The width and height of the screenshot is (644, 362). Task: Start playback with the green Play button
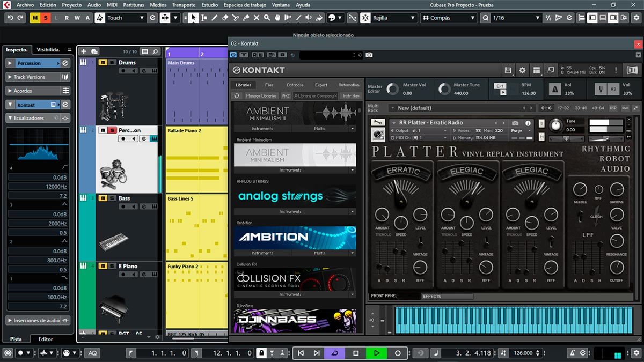[x=377, y=353]
